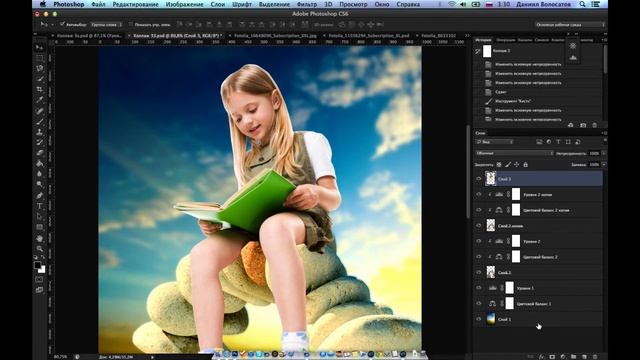
Task: Toggle Show Transform Controls checkbox
Action: tap(131, 24)
